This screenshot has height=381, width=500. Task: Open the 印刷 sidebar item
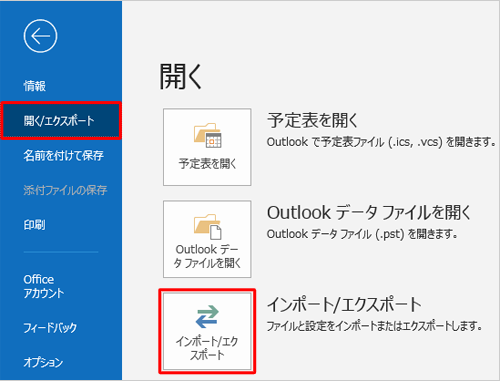point(34,225)
